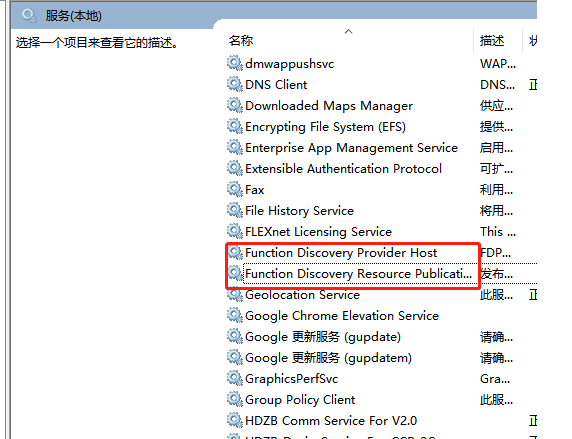572x439 pixels.
Task: Select Google 更新服务 (gupdate) row
Action: tap(323, 337)
